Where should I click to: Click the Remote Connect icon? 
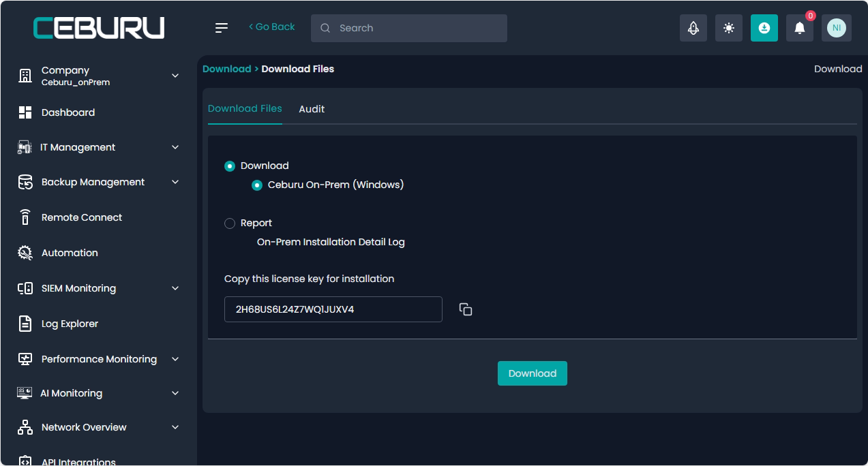25,217
